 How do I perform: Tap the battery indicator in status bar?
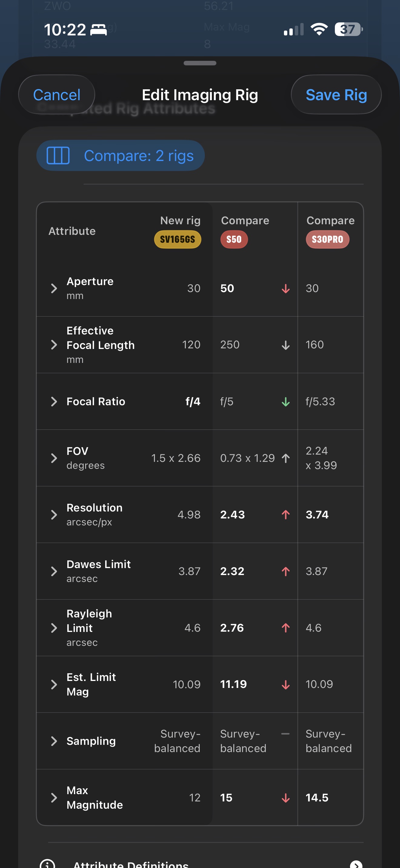(349, 29)
